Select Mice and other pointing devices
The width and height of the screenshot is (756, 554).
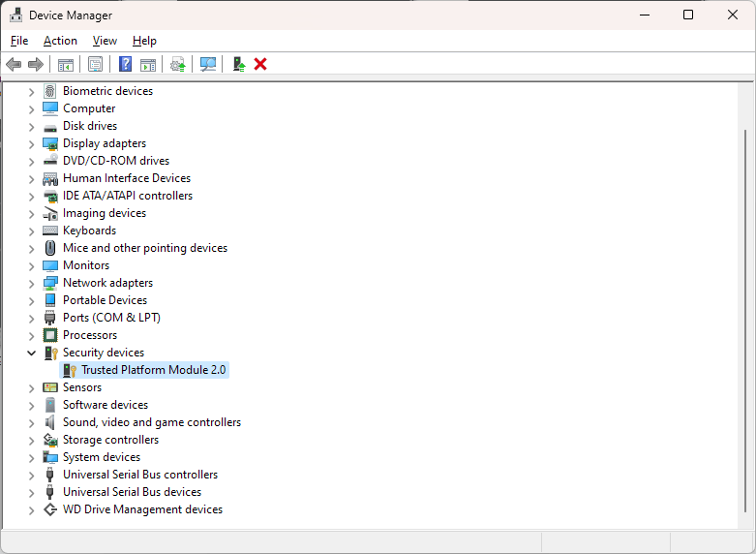pos(144,248)
